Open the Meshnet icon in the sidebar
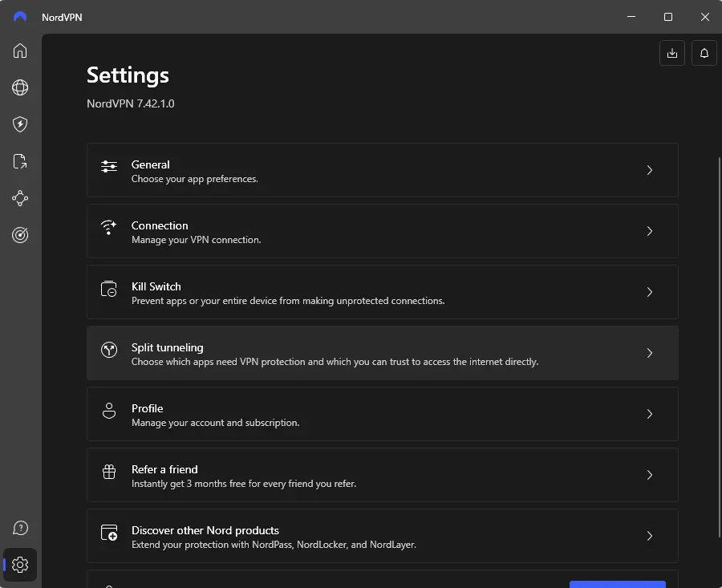This screenshot has height=588, width=722. [x=20, y=198]
